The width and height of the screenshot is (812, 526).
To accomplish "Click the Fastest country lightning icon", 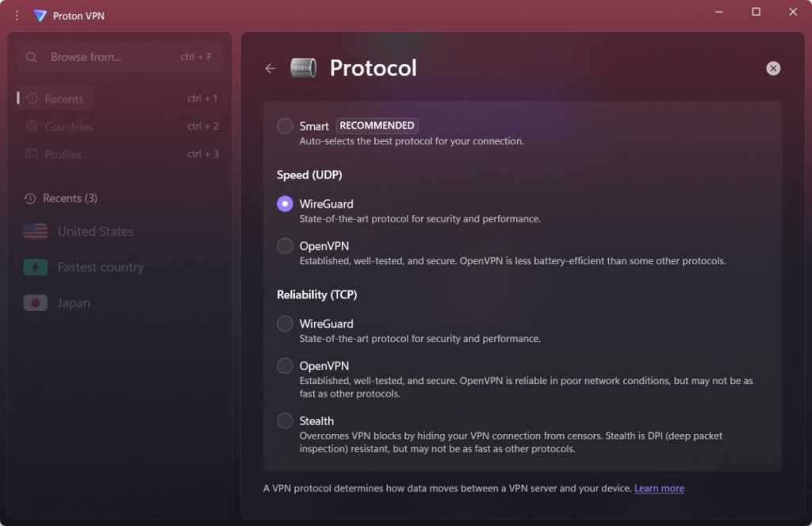I will [x=36, y=267].
